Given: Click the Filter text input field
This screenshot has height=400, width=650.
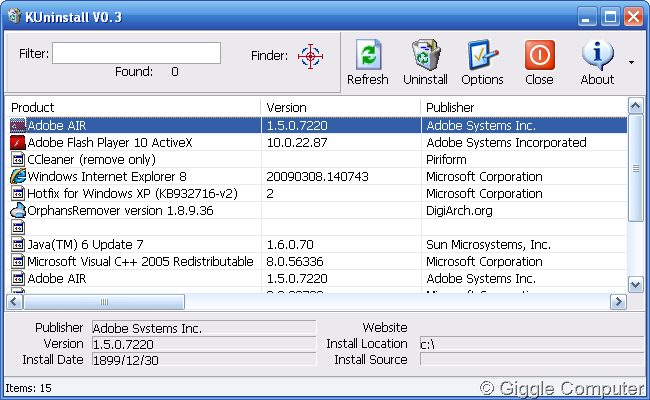Looking at the screenshot, I should 136,53.
